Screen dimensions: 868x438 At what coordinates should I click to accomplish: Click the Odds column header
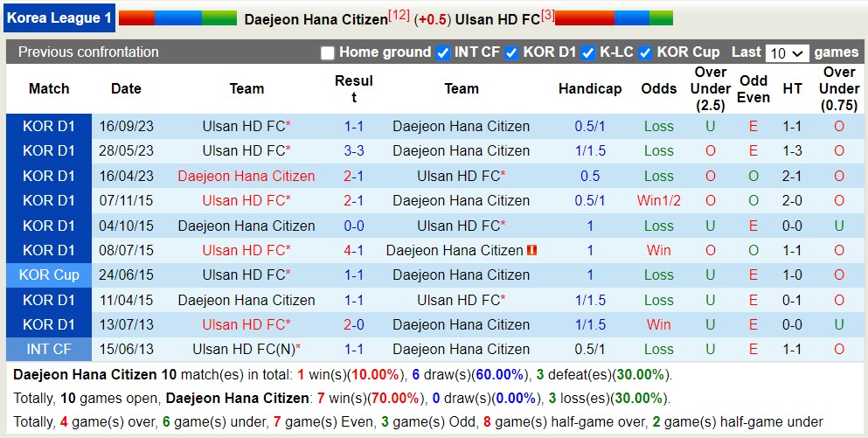click(659, 88)
